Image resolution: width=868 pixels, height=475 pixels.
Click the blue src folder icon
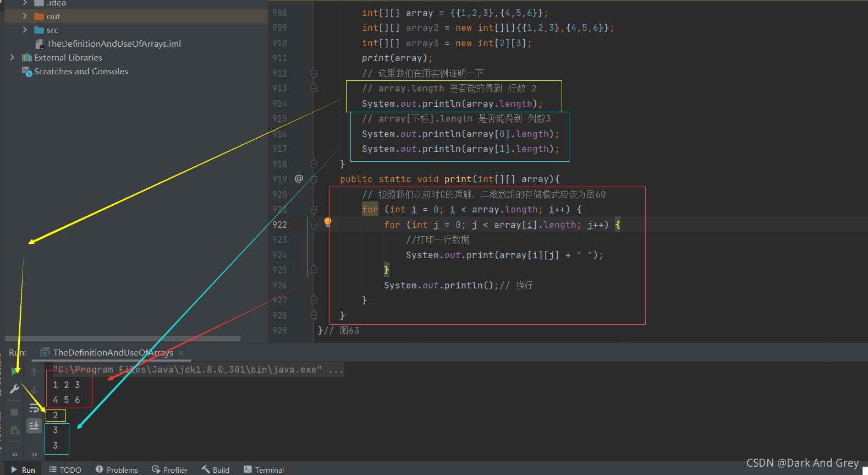click(x=39, y=30)
